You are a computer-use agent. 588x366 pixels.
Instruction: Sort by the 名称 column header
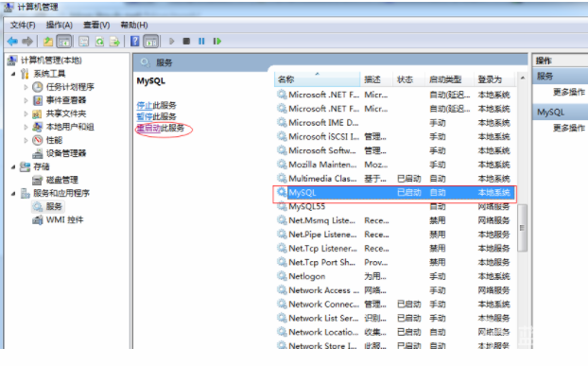point(318,79)
